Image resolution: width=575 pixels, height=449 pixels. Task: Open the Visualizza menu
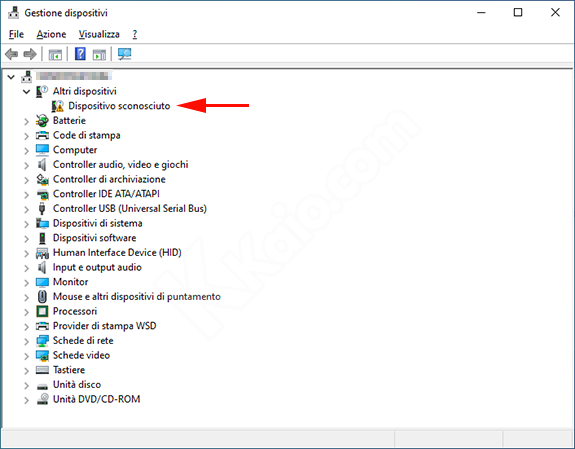pyautogui.click(x=99, y=34)
